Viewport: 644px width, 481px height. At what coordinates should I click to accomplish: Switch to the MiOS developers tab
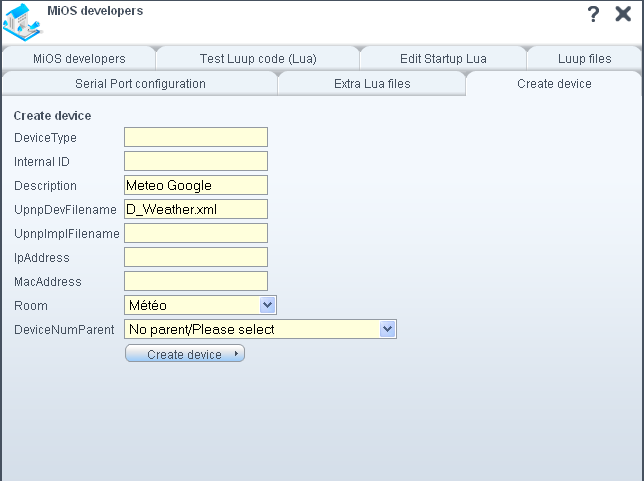(x=79, y=59)
